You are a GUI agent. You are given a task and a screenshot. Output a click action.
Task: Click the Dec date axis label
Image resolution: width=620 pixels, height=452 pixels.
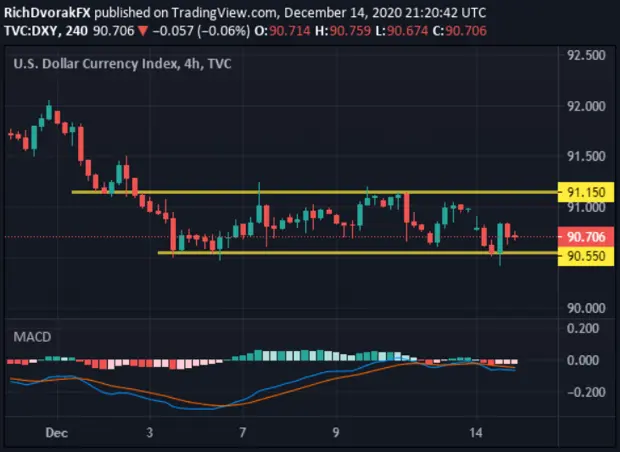pos(57,433)
